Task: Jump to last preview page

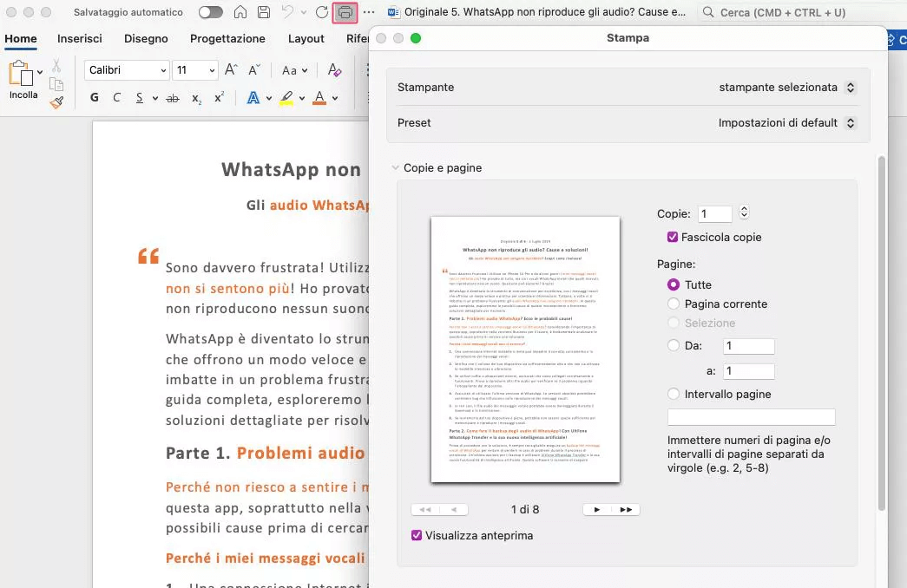Action: [x=626, y=509]
